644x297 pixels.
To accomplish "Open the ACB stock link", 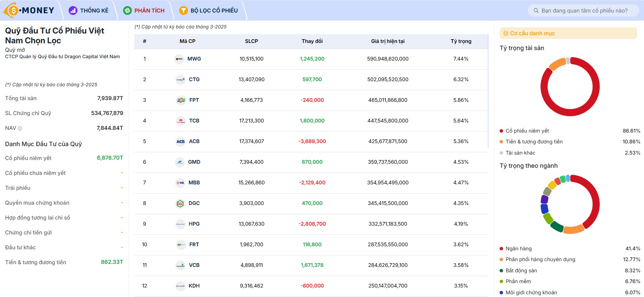I will point(194,141).
